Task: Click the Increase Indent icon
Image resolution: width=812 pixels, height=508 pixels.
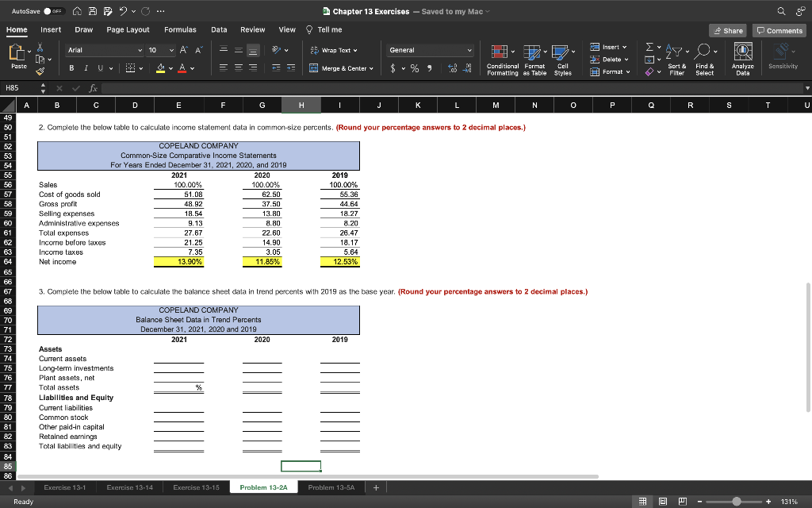Action: (x=293, y=68)
